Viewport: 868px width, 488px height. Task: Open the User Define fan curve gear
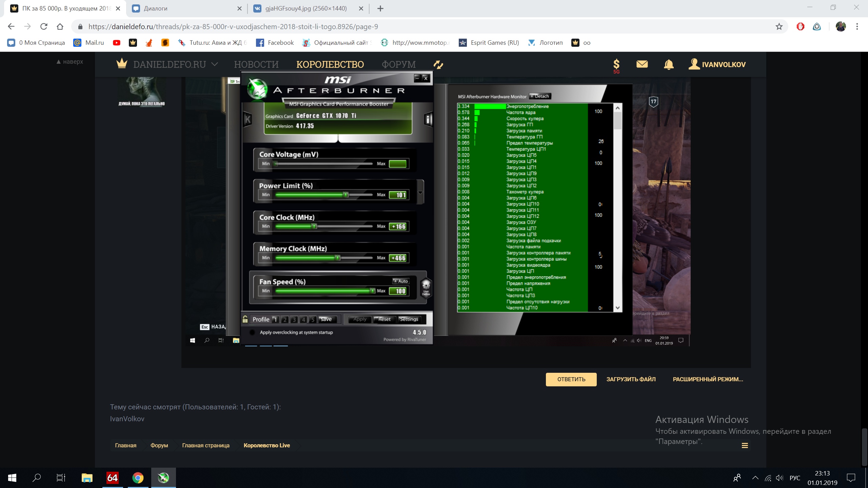pos(426,287)
